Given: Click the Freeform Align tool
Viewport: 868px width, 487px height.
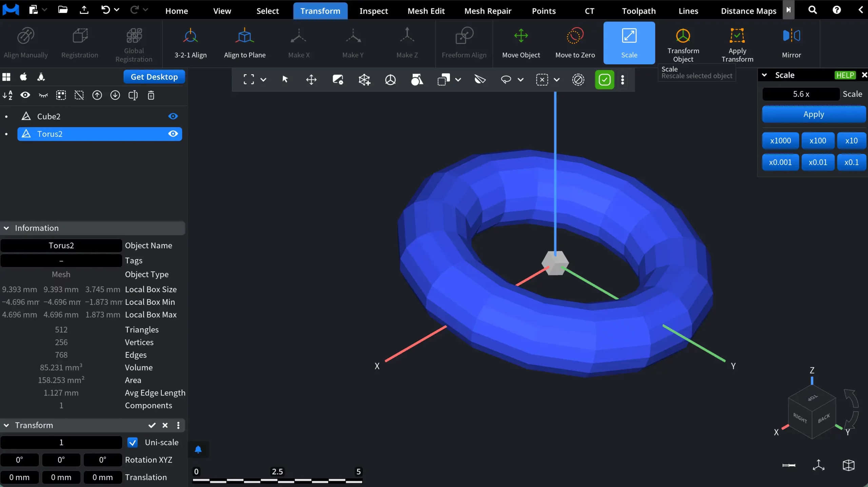Looking at the screenshot, I should pyautogui.click(x=464, y=43).
